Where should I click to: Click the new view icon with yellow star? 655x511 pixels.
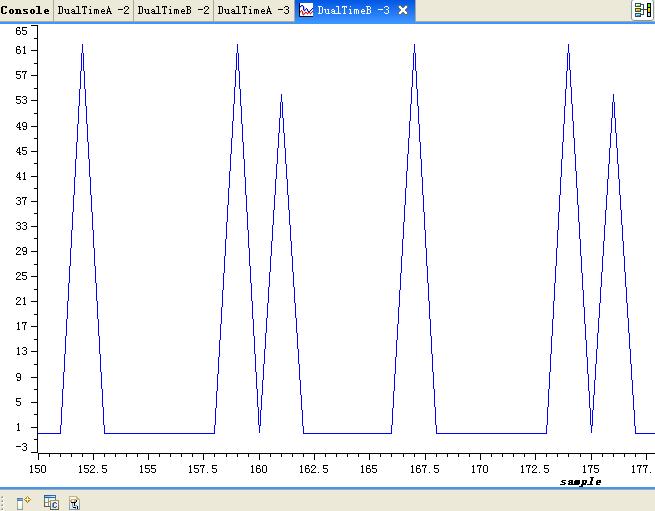pyautogui.click(x=23, y=502)
